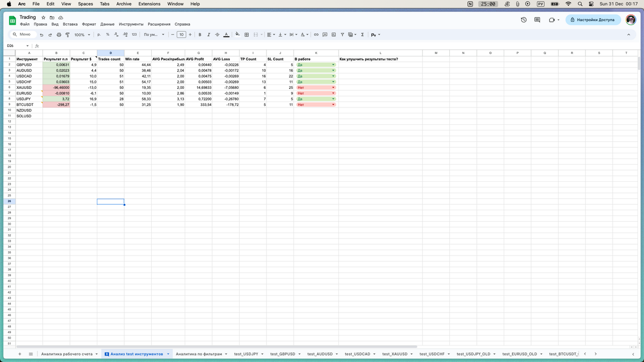
Task: Toggle bold formatting
Action: tap(200, 35)
